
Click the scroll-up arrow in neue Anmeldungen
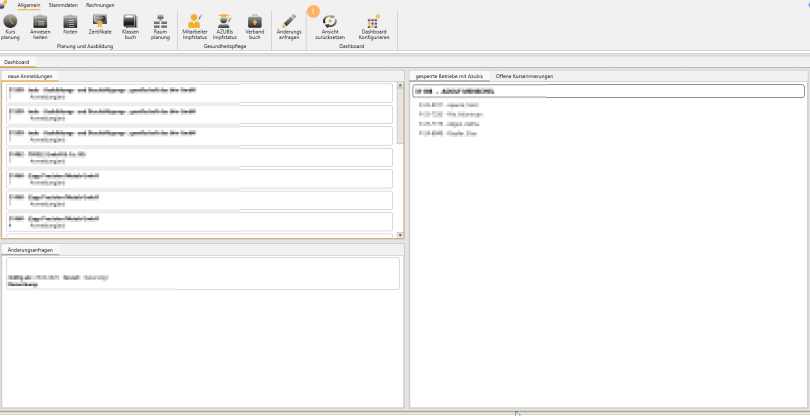[400, 85]
